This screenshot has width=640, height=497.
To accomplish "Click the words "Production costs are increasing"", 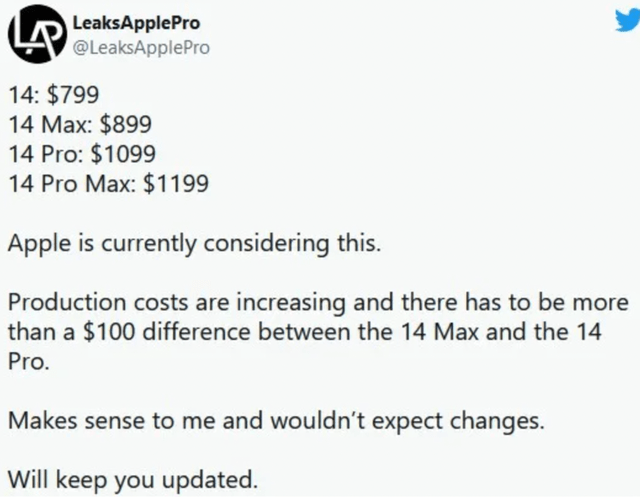I will (x=177, y=303).
